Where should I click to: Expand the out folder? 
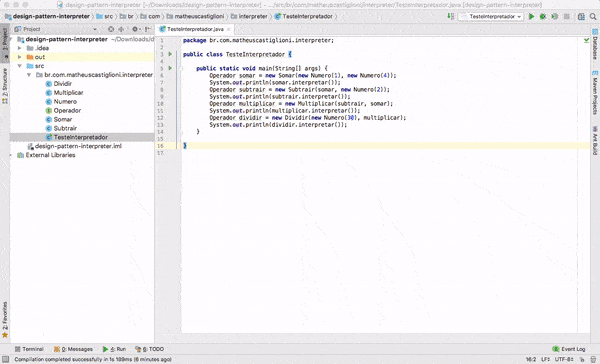19,57
